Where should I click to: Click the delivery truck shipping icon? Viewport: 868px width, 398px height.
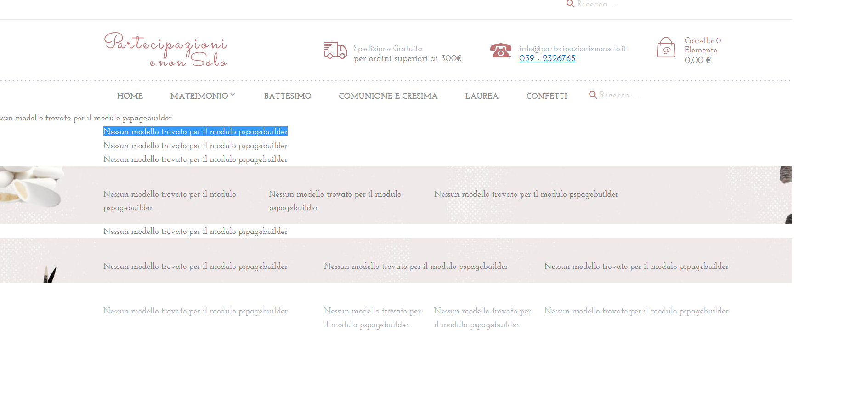(335, 51)
